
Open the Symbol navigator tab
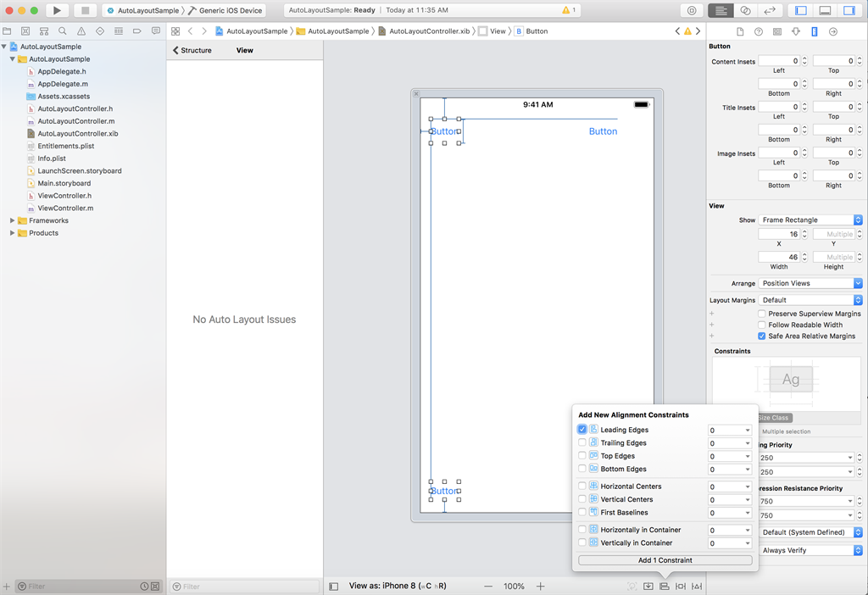[44, 31]
